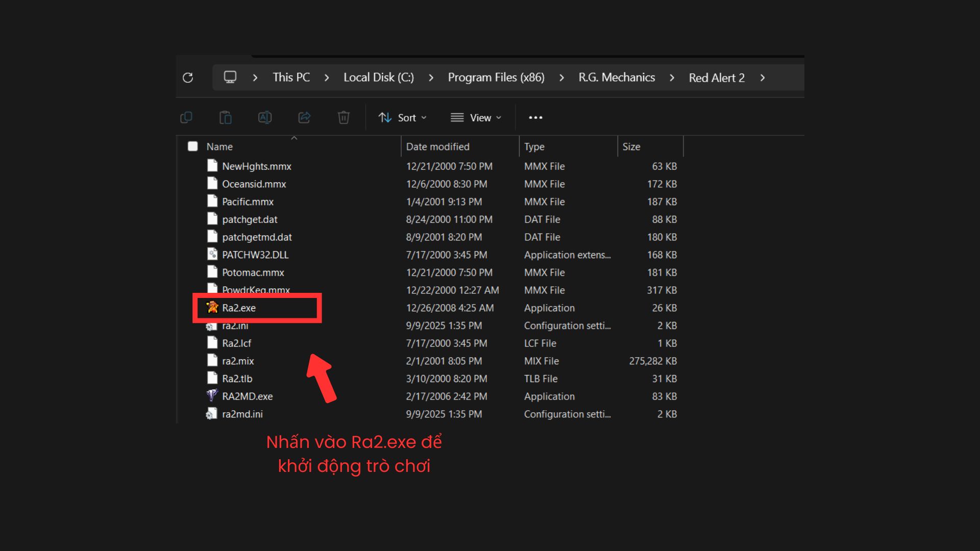Go to This PC breadcrumb
This screenshot has height=551, width=980.
(291, 78)
